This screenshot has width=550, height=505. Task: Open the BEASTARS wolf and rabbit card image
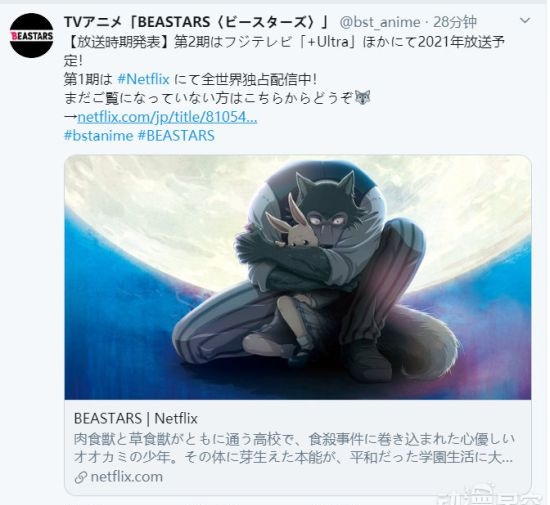298,277
